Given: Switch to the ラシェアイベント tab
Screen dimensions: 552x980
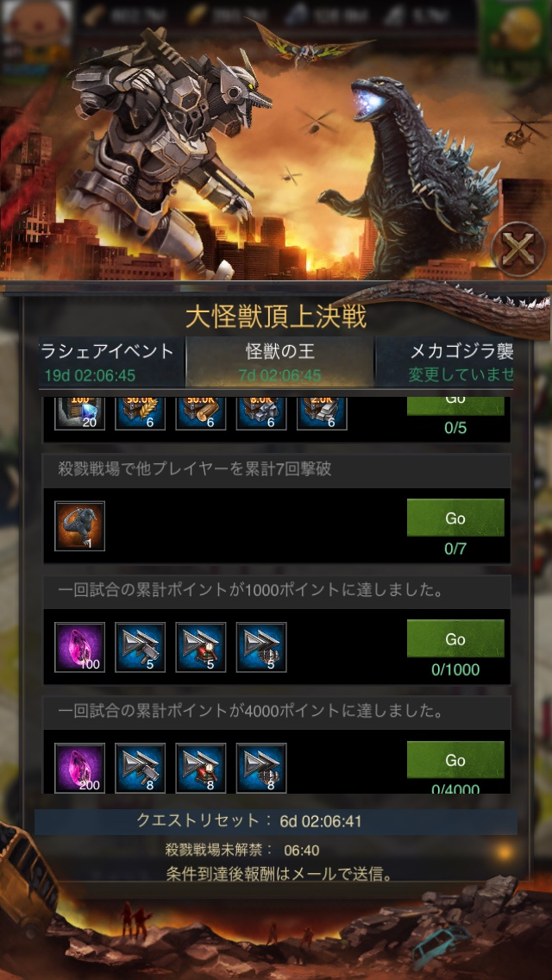Looking at the screenshot, I should (x=111, y=361).
